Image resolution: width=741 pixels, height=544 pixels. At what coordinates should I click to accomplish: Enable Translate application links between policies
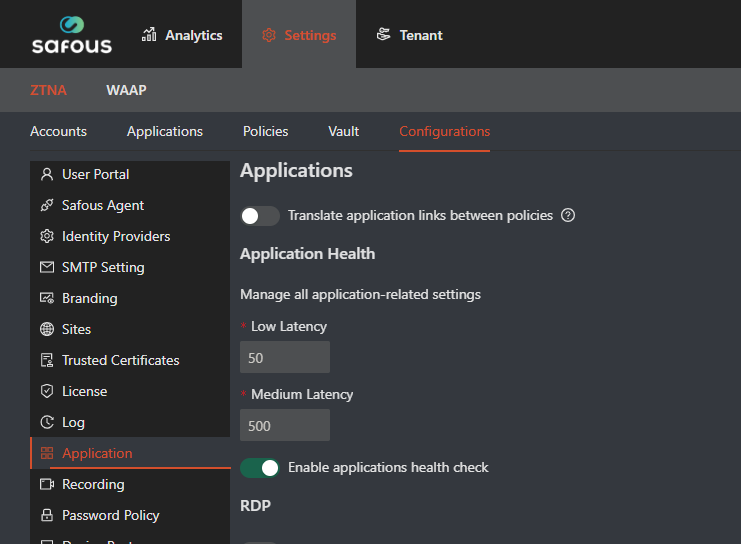pos(260,216)
